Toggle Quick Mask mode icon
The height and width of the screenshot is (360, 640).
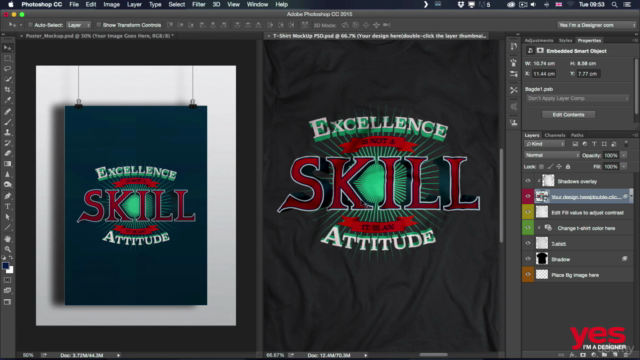[7, 280]
